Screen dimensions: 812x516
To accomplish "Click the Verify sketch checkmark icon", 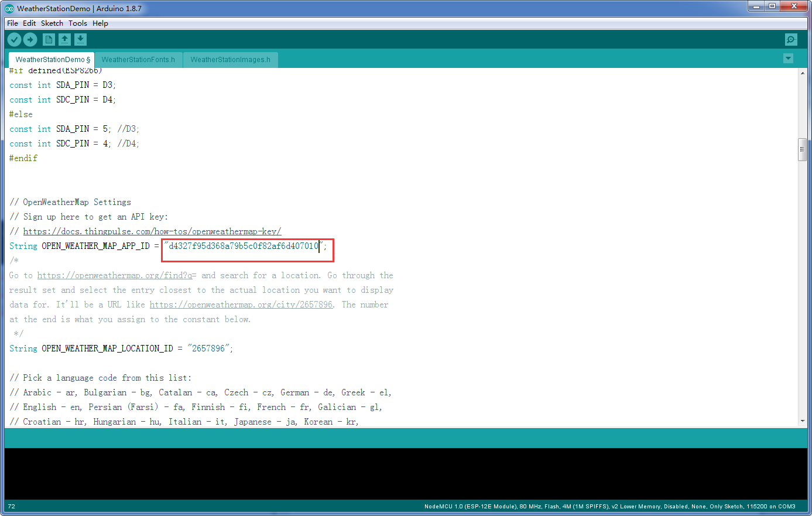I will (x=15, y=39).
